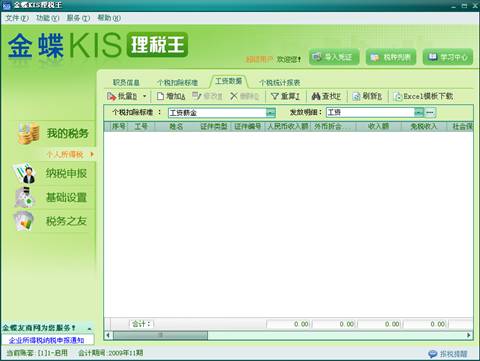
Task: Open the 个税扣除标准 combo box dropdown
Action: point(271,113)
